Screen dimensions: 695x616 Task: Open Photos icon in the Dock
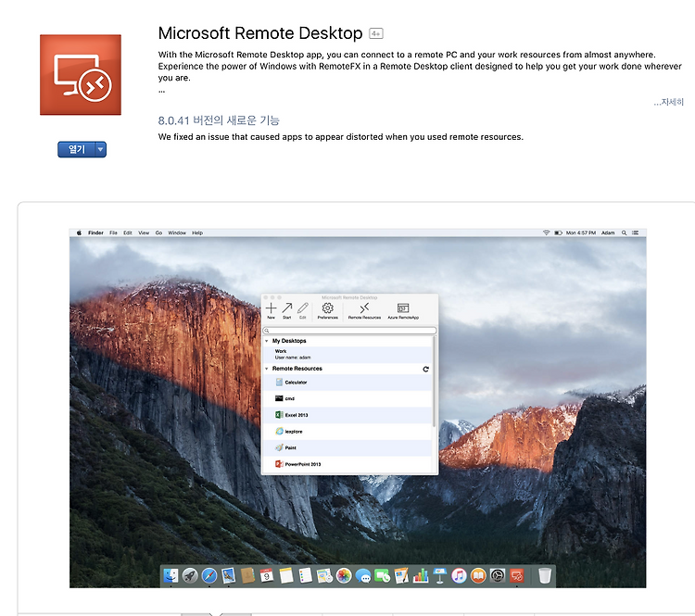[344, 575]
